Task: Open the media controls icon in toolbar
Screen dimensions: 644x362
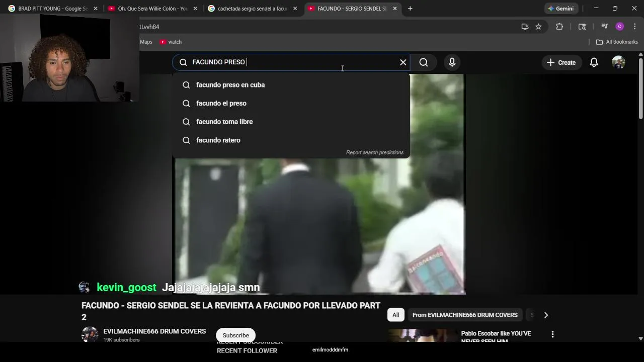Action: 605,27
